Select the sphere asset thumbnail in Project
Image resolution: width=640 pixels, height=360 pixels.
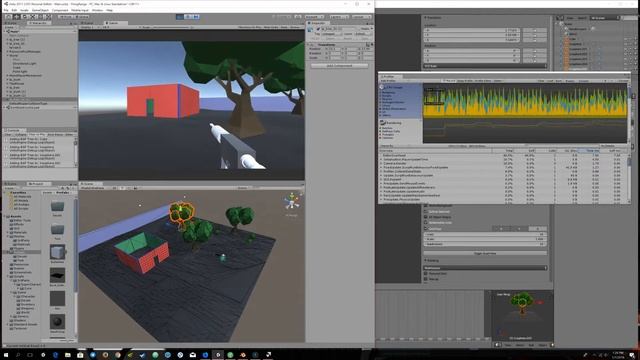58,322
